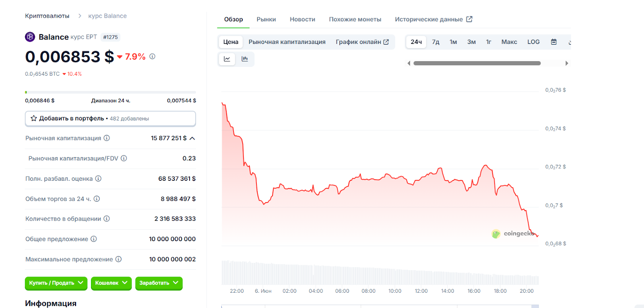Open info icon for Максимальное предложение
Image resolution: width=644 pixels, height=308 pixels.
coord(118,259)
